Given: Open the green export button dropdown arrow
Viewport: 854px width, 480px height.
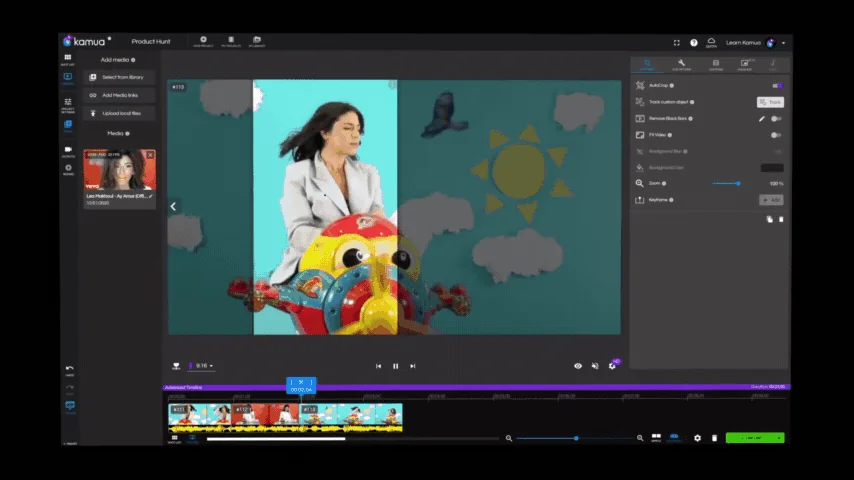Looking at the screenshot, I should pos(779,438).
